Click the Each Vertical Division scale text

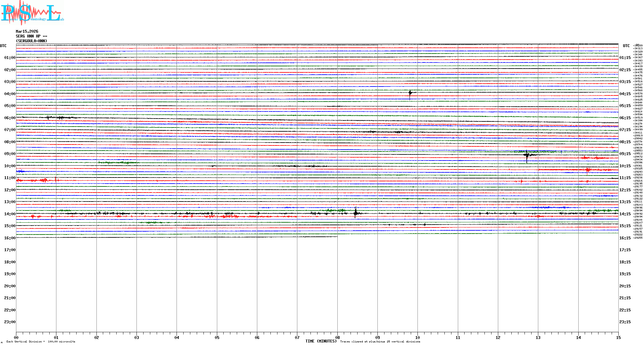[41, 342]
